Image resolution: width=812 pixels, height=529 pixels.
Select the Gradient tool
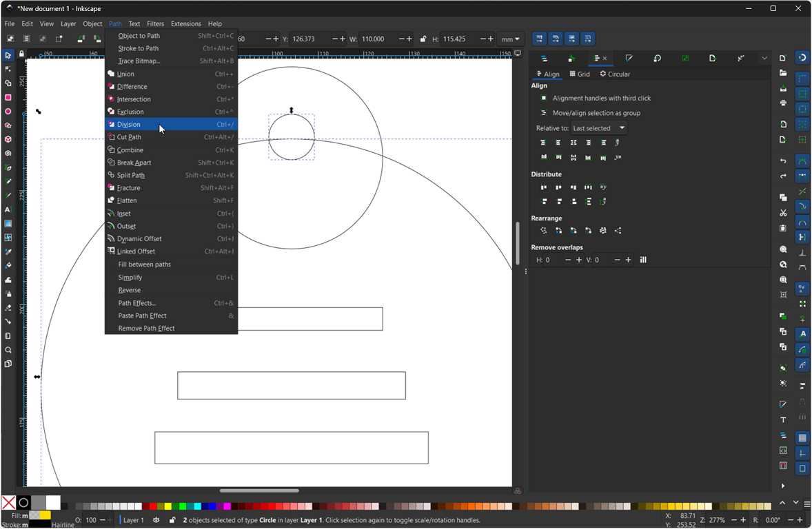pyautogui.click(x=8, y=224)
